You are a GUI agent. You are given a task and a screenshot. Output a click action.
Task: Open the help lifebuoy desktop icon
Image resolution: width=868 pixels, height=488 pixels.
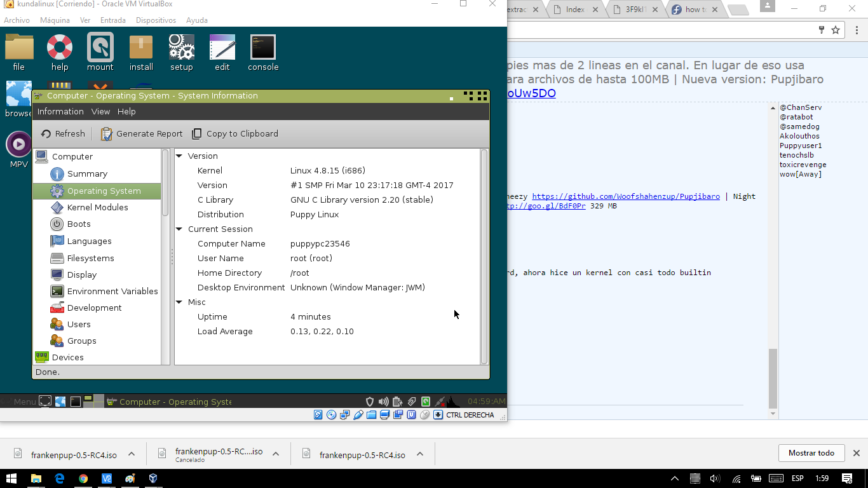click(60, 52)
